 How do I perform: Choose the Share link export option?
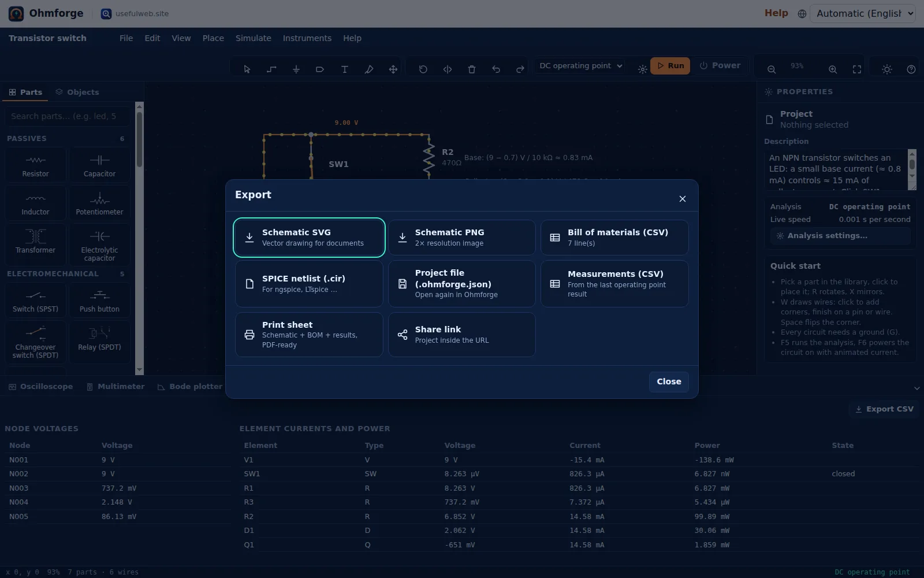pyautogui.click(x=462, y=335)
